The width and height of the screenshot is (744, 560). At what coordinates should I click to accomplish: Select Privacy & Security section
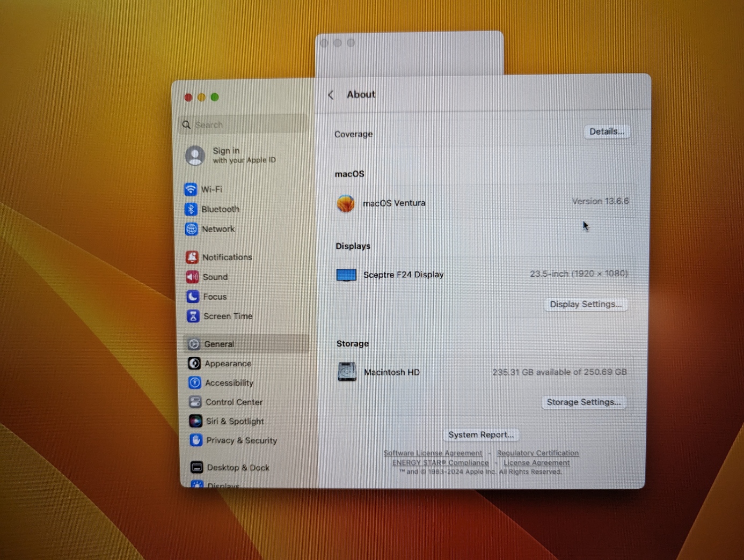pyautogui.click(x=241, y=440)
